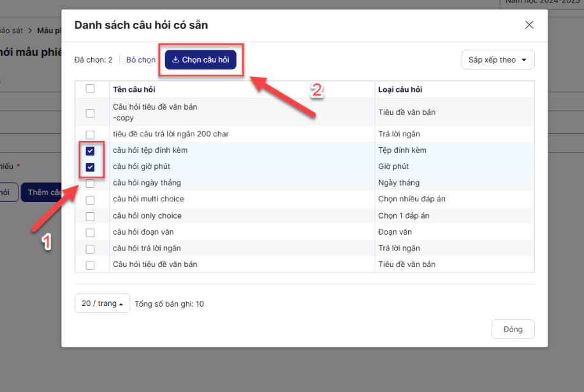This screenshot has height=392, width=584.
Task: Check the 'Câu hỏi tiêu đề văn bản -copy' checkbox
Action: (90, 113)
